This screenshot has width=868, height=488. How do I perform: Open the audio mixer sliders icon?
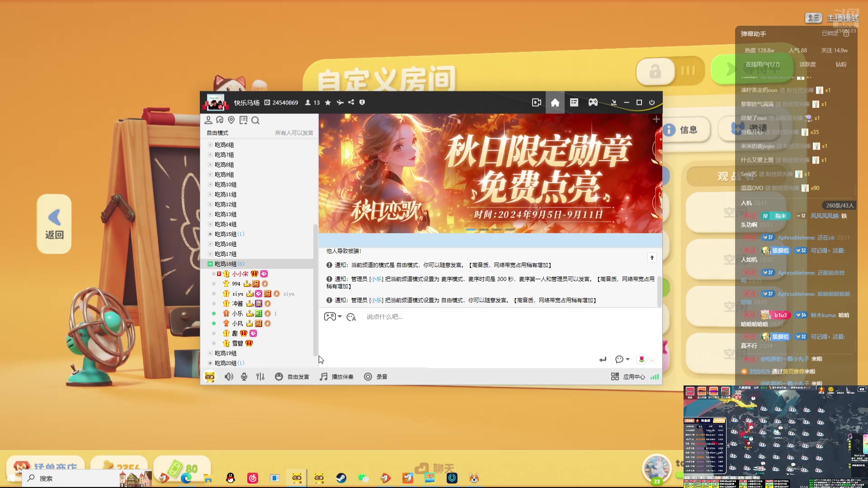click(x=260, y=376)
